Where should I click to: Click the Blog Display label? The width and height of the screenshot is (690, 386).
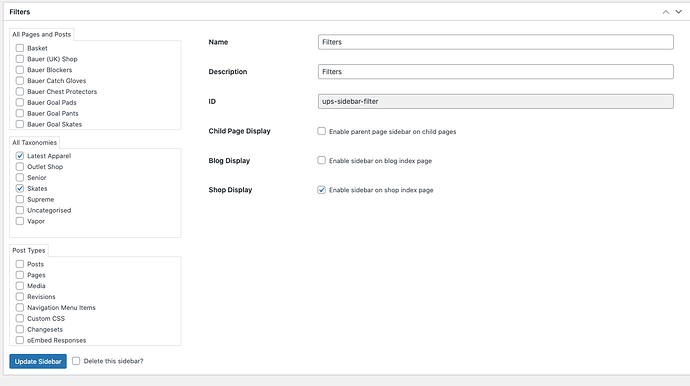click(x=229, y=161)
